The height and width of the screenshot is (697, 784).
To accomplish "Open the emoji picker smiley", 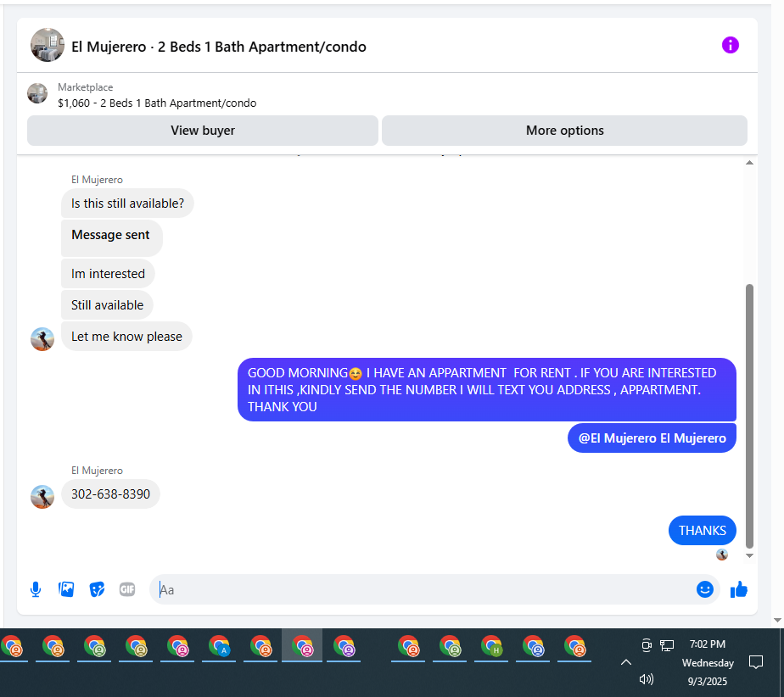I will pos(704,589).
